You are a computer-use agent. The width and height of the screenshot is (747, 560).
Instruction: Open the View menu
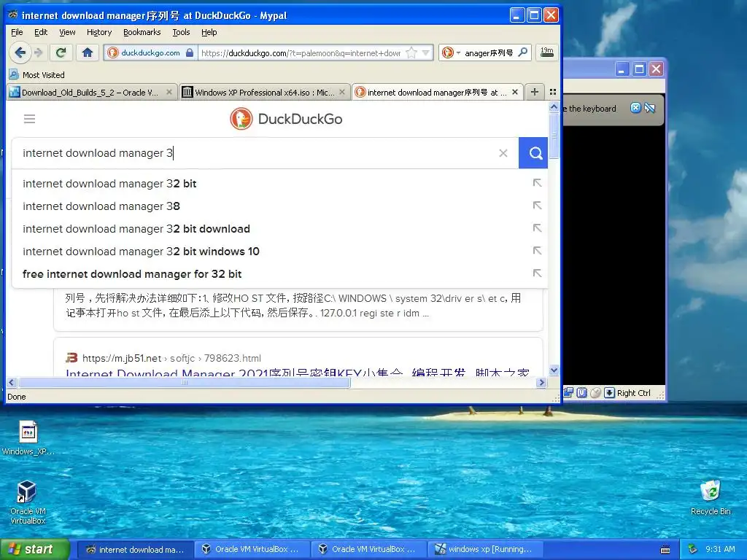coord(67,32)
